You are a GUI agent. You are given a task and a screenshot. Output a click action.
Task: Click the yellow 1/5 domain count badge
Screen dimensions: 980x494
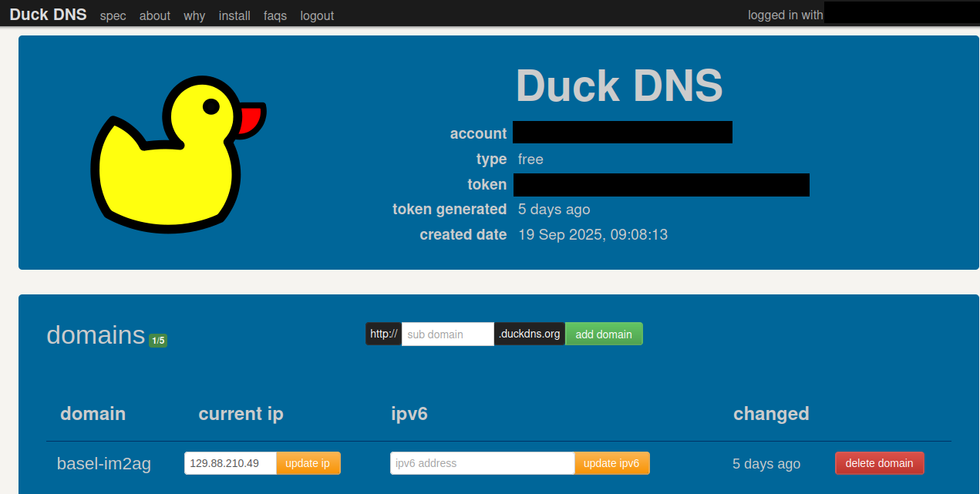tap(157, 339)
